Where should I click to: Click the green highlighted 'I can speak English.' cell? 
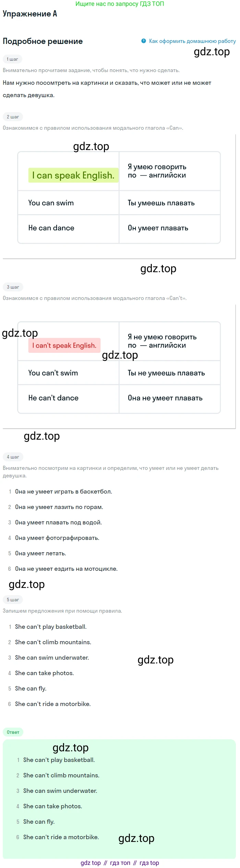tap(73, 175)
